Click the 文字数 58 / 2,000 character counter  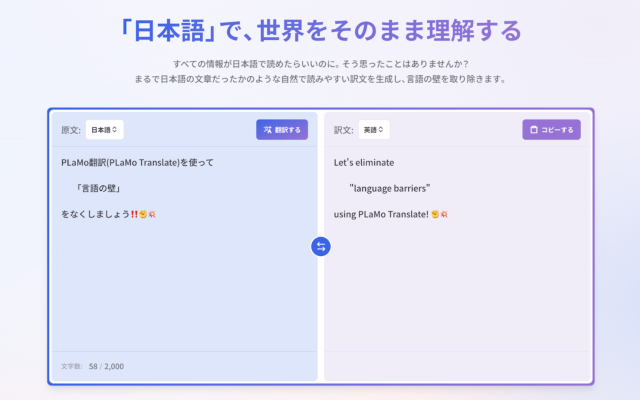(92, 366)
